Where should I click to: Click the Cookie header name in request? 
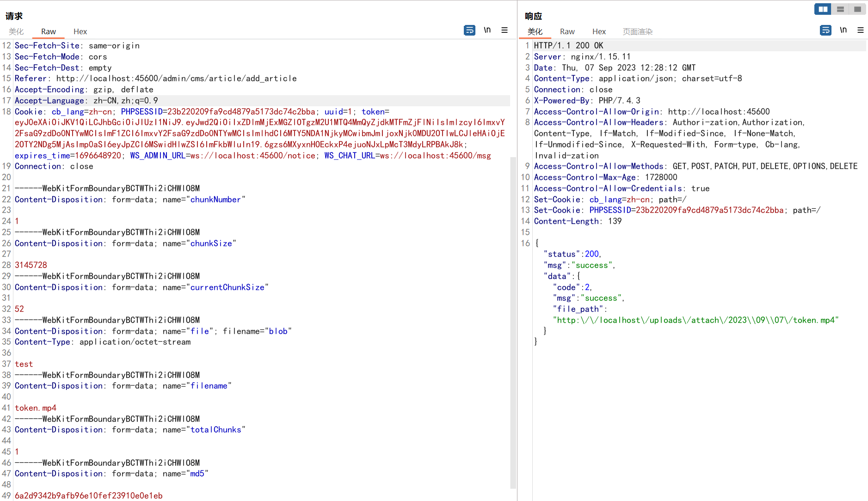pyautogui.click(x=29, y=112)
